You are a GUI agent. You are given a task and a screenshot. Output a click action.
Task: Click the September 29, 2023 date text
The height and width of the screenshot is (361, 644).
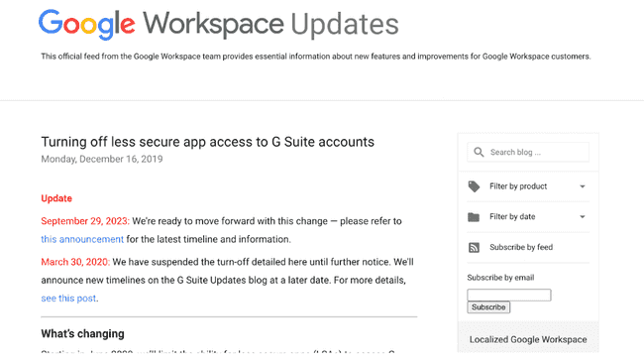pos(85,221)
